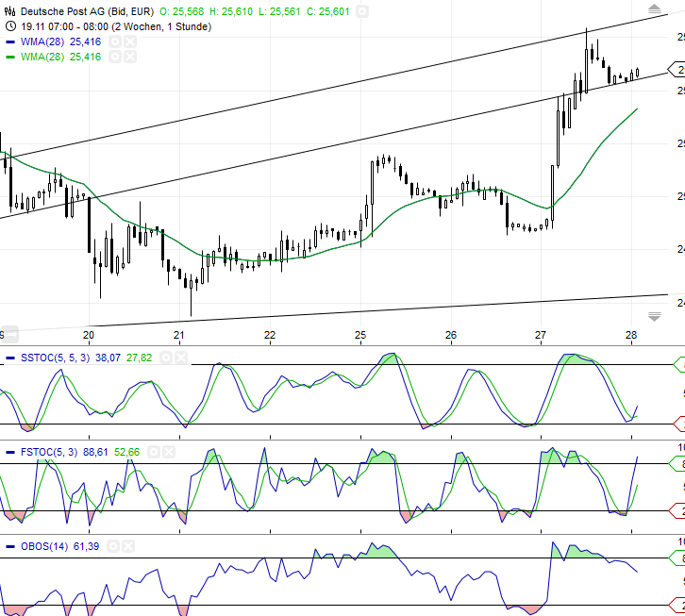This screenshot has width=685, height=616.
Task: Click the blue color swatch of SSTOC
Action: 10,358
